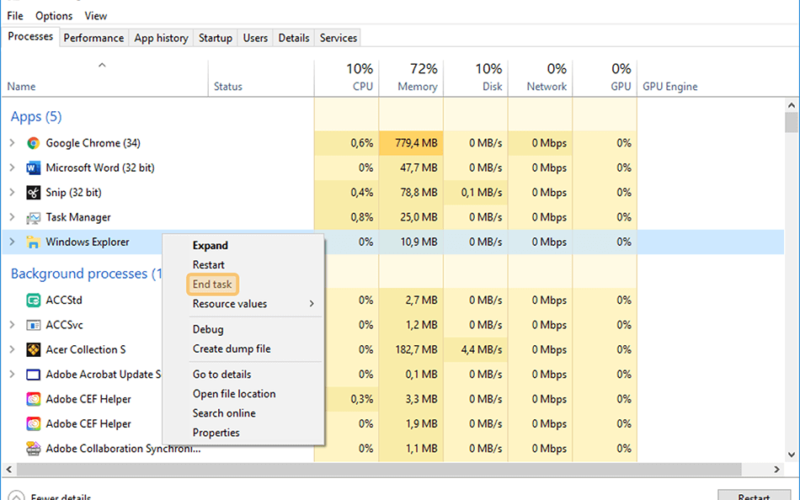Click the ACCStd process icon

click(33, 300)
